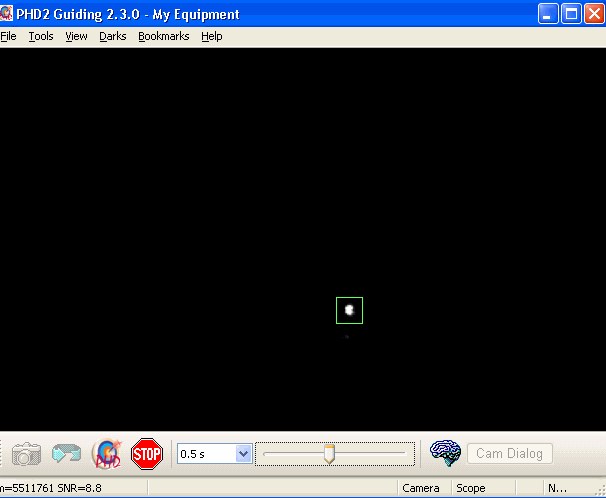Click the SNR=8.8 status bar text
The width and height of the screenshot is (606, 498).
click(x=80, y=488)
